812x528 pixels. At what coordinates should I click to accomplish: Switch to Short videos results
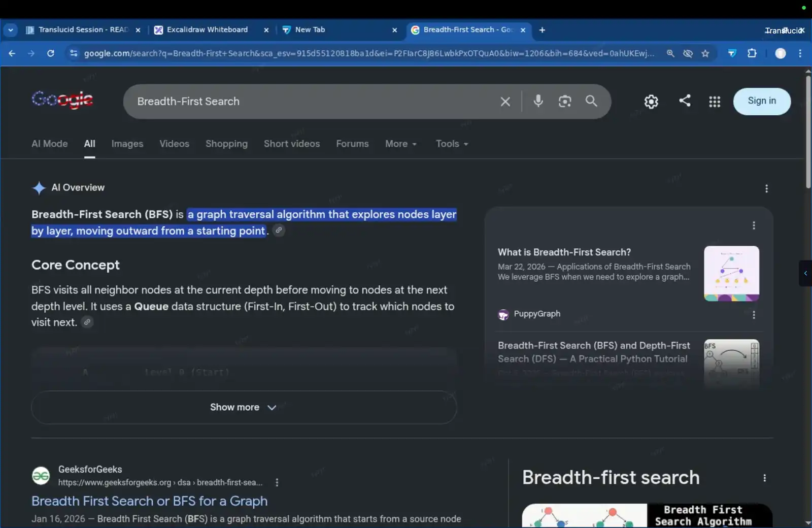pyautogui.click(x=292, y=144)
